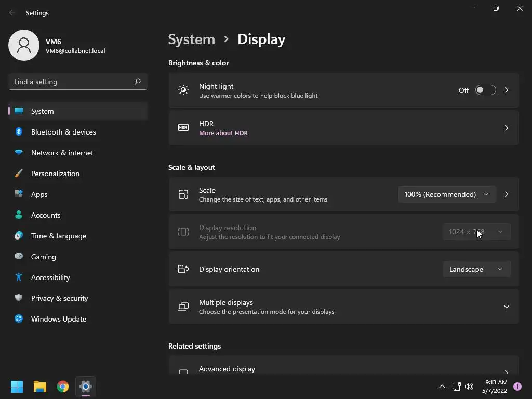Image resolution: width=532 pixels, height=399 pixels.
Task: Go to Time & language settings
Action: (x=58, y=236)
